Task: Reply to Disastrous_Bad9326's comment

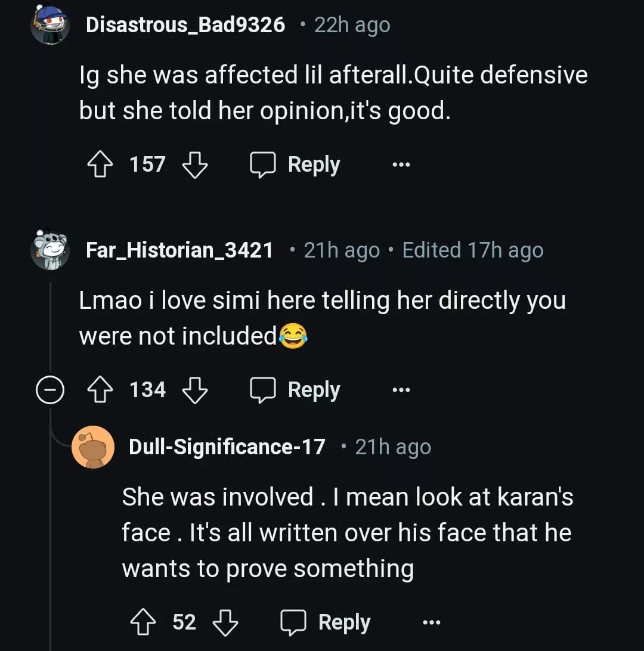Action: [295, 164]
